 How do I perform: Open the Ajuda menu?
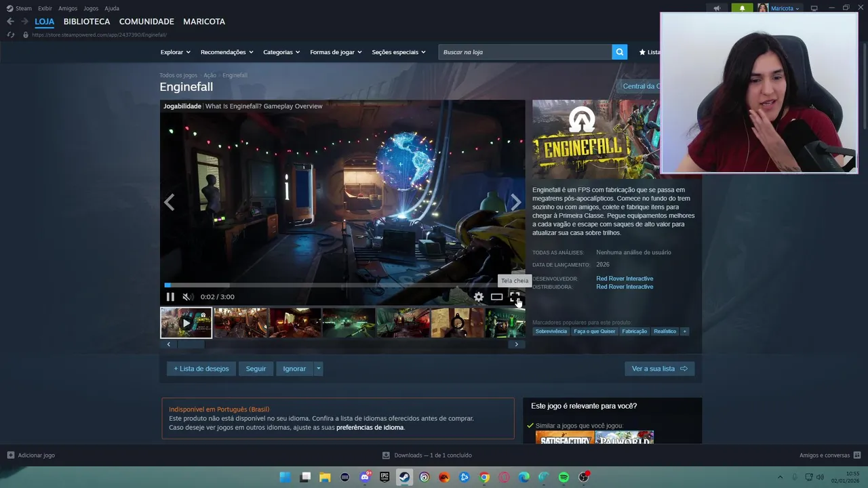112,8
